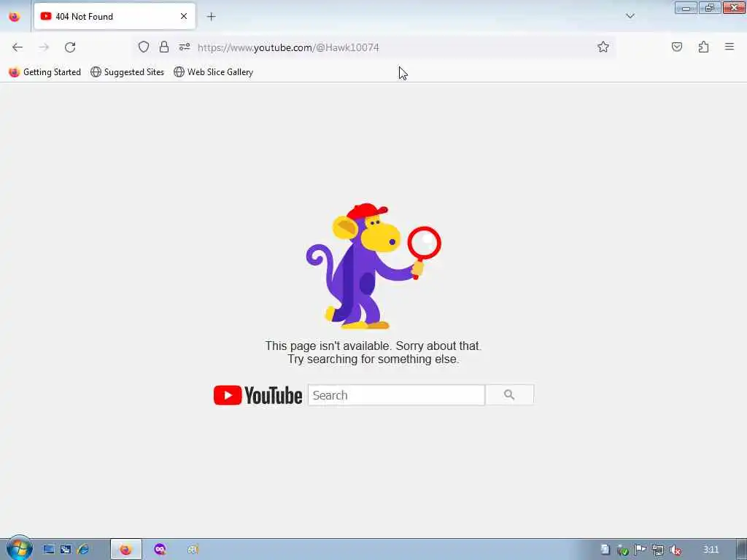Open the Firefox View icon left of the tabs
This screenshot has width=747, height=560.
tap(15, 16)
